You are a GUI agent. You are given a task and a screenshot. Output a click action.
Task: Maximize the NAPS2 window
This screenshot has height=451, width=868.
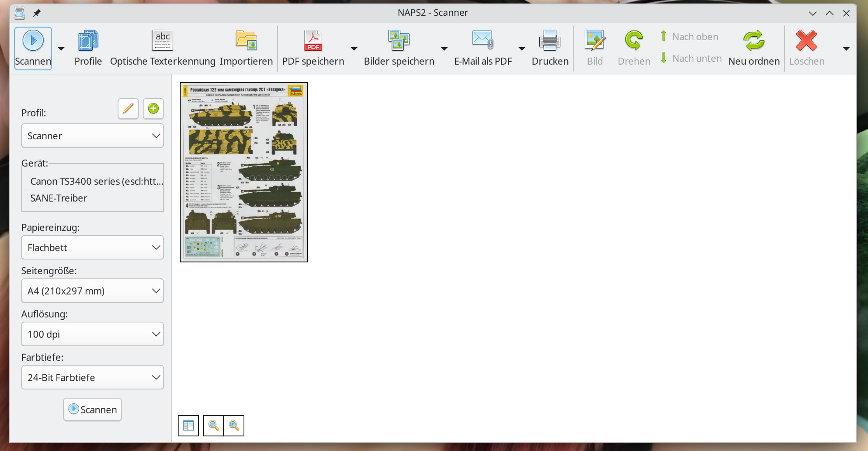[829, 13]
